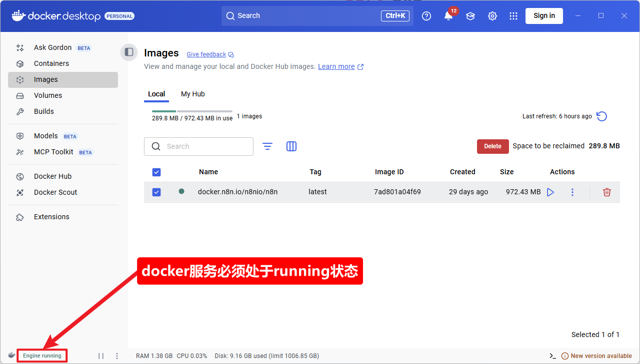Viewport: 640px width, 364px height.
Task: Click the latest tag cell
Action: [317, 192]
